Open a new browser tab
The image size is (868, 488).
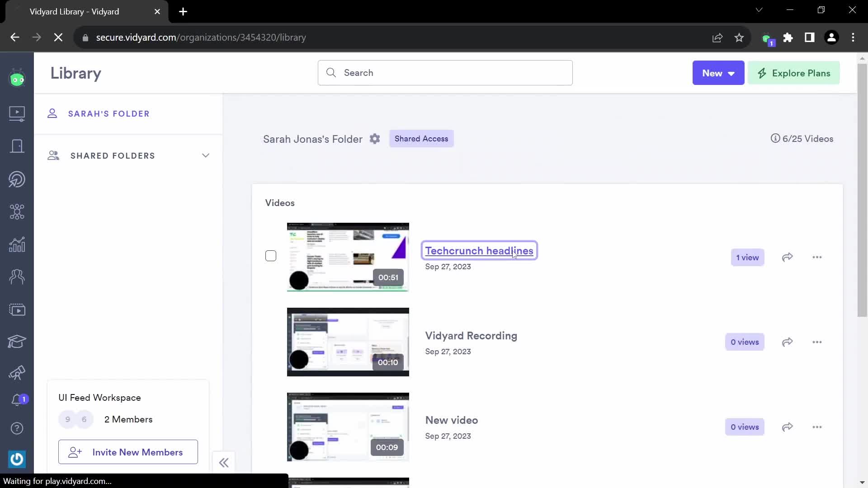click(x=183, y=12)
